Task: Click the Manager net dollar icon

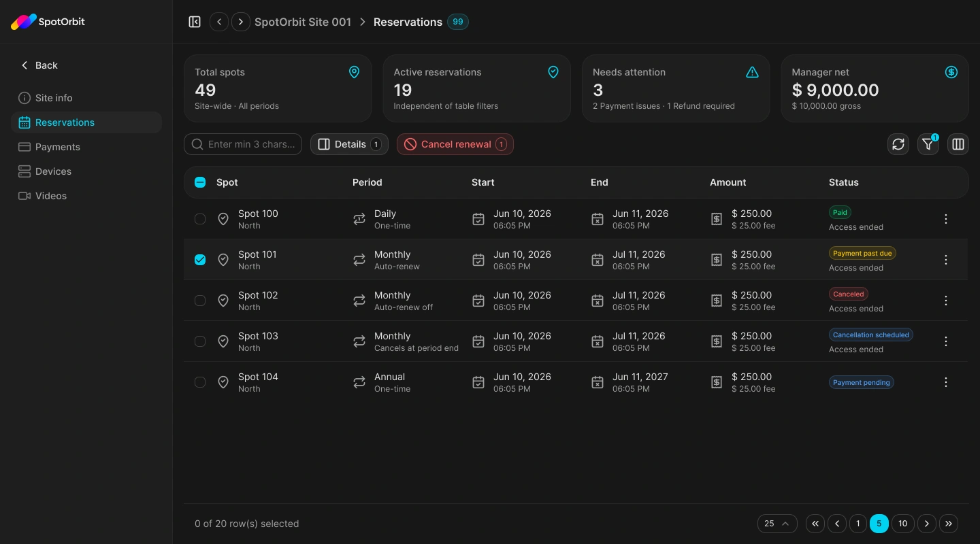Action: 951,72
